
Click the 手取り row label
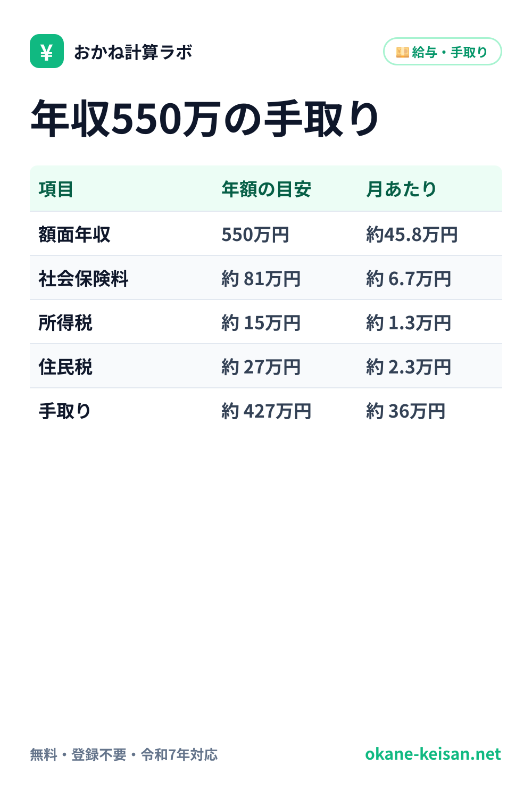pyautogui.click(x=65, y=411)
